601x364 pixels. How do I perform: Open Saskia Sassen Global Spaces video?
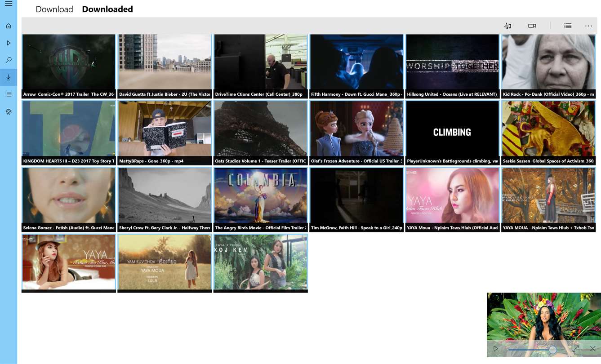point(548,133)
